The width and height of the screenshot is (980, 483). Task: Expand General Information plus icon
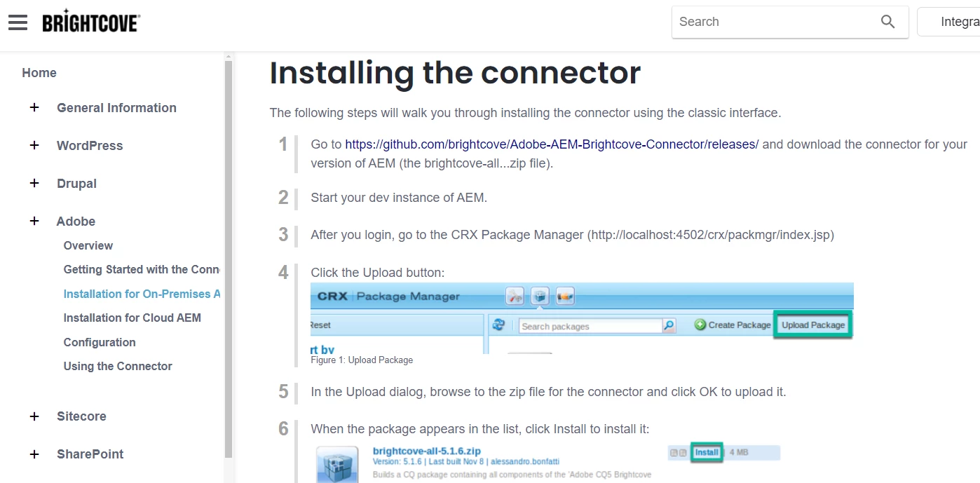coord(34,108)
